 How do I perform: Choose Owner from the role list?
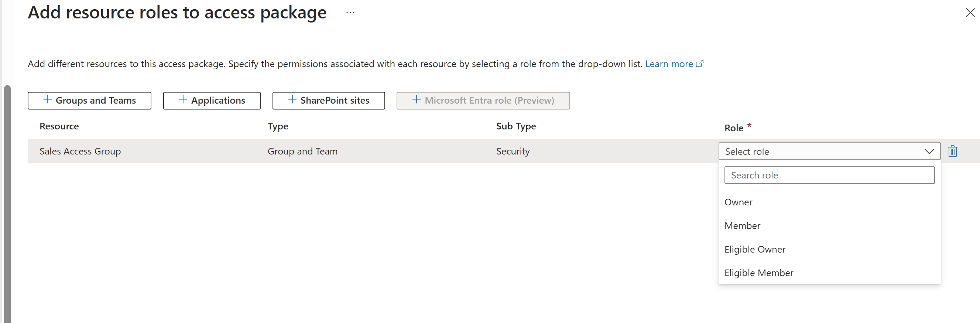[739, 202]
